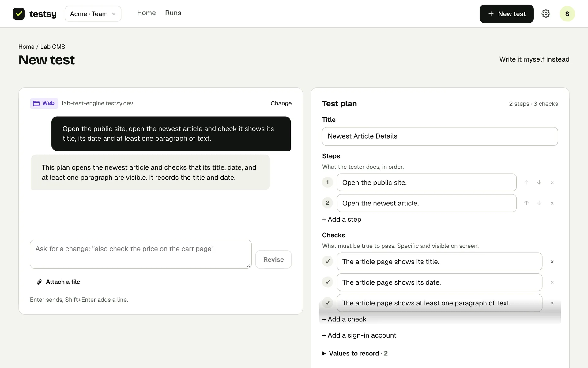The height and width of the screenshot is (368, 588).
Task: Click Change next to the site URL
Action: click(x=281, y=103)
